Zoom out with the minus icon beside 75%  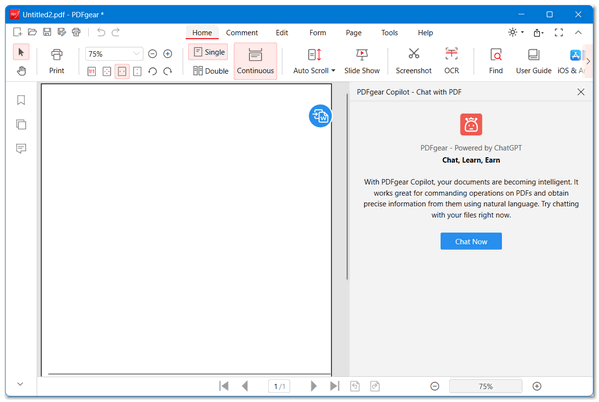click(152, 54)
